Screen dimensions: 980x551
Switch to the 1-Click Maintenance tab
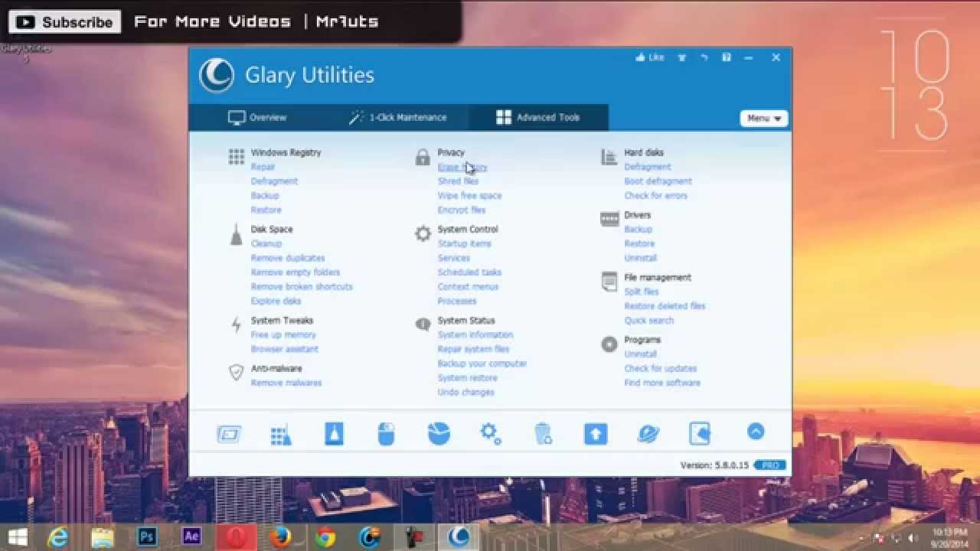point(397,118)
